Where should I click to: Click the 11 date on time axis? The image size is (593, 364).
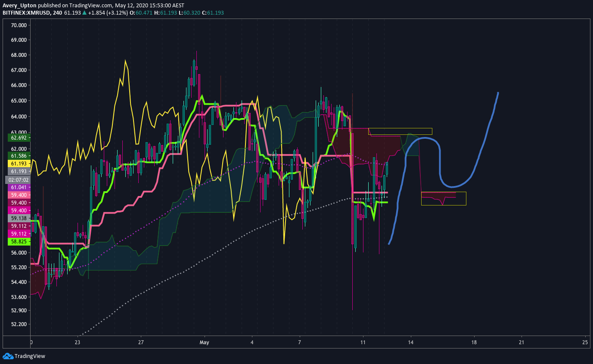tap(363, 343)
